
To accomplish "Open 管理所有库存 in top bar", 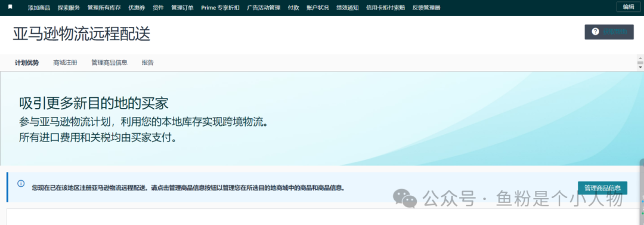I will click(x=104, y=8).
